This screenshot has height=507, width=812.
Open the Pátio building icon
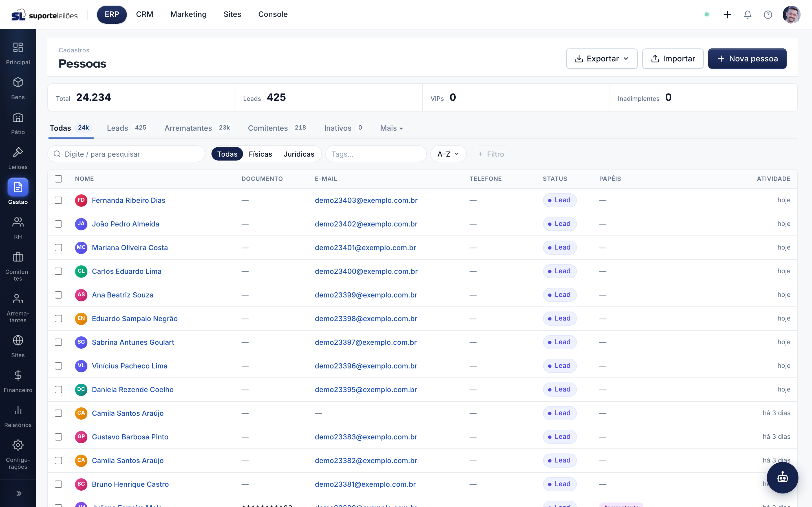pos(18,117)
